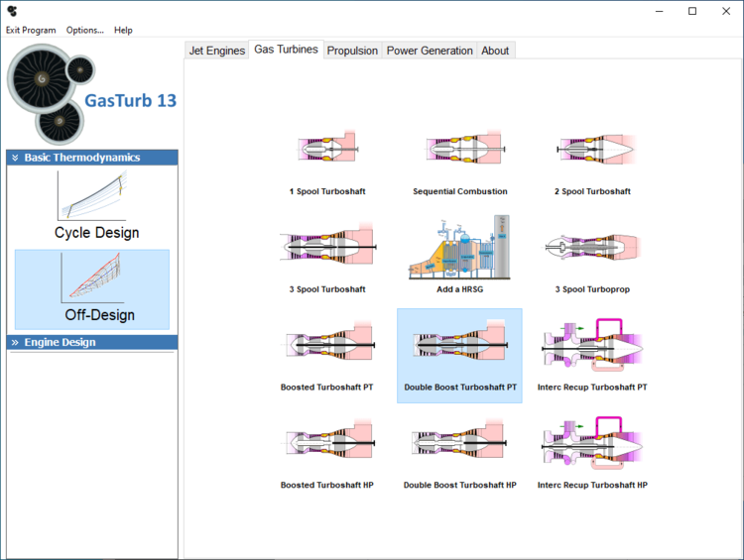Select the Boosted Turboshaft HP engine icon
Image resolution: width=744 pixels, height=560 pixels.
coord(327,443)
